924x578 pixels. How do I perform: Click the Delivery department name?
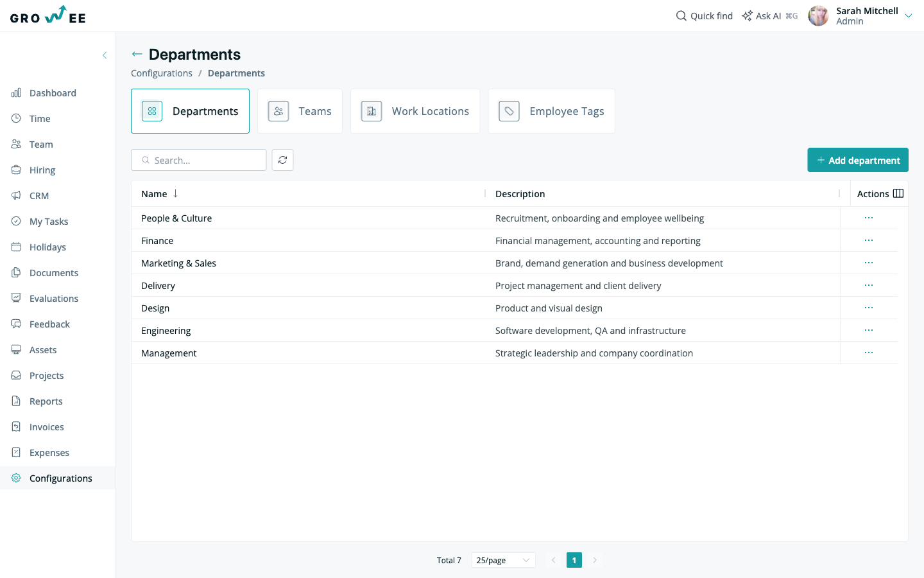tap(158, 286)
